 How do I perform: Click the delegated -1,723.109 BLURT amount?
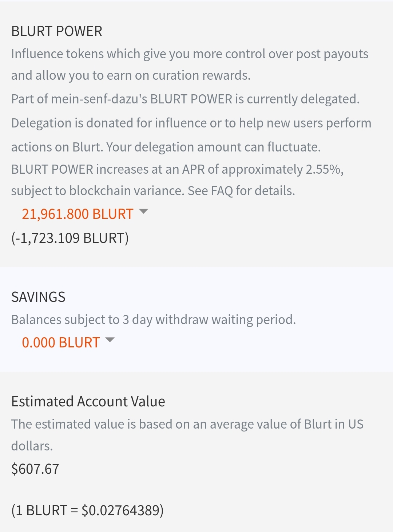[70, 238]
